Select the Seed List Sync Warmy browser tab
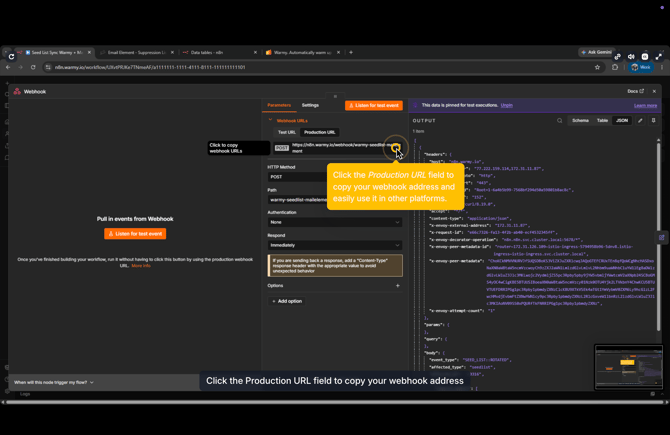 click(54, 52)
